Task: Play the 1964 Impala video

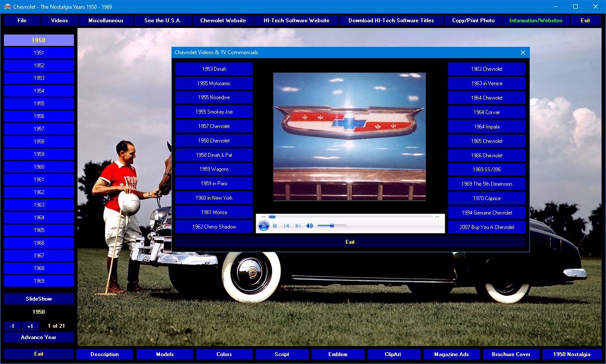Action: pos(487,127)
